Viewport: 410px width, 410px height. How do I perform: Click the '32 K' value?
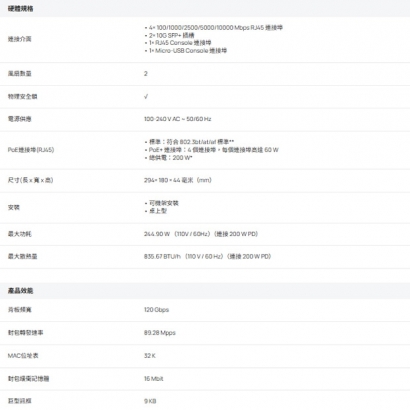pos(150,356)
